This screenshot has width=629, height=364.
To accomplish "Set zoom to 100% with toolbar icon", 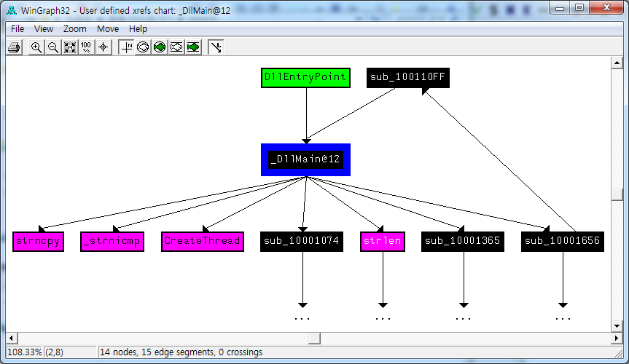I will click(86, 47).
